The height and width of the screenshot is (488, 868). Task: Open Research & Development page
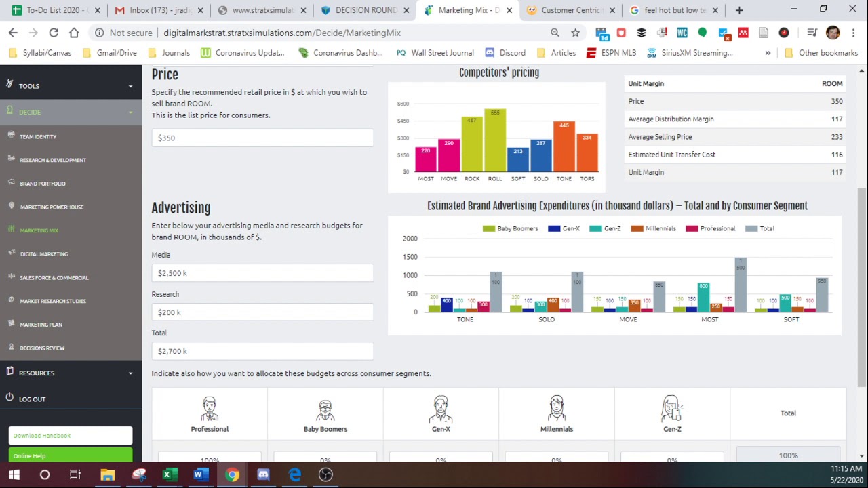click(53, 160)
